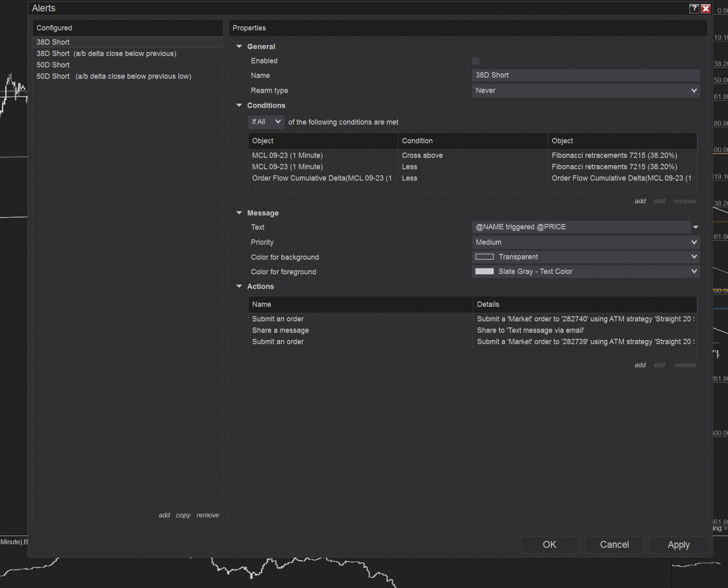
Task: Open the Color for foreground dropdown
Action: [585, 271]
